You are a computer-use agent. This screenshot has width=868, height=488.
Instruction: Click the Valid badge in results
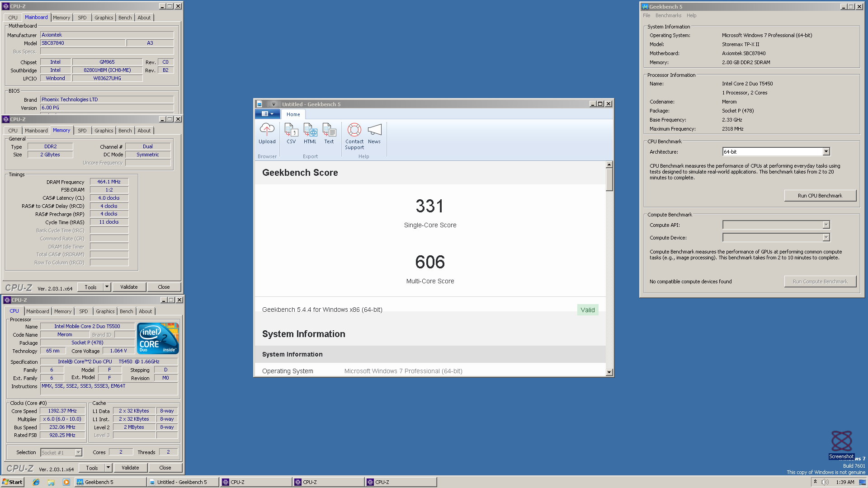click(x=588, y=310)
